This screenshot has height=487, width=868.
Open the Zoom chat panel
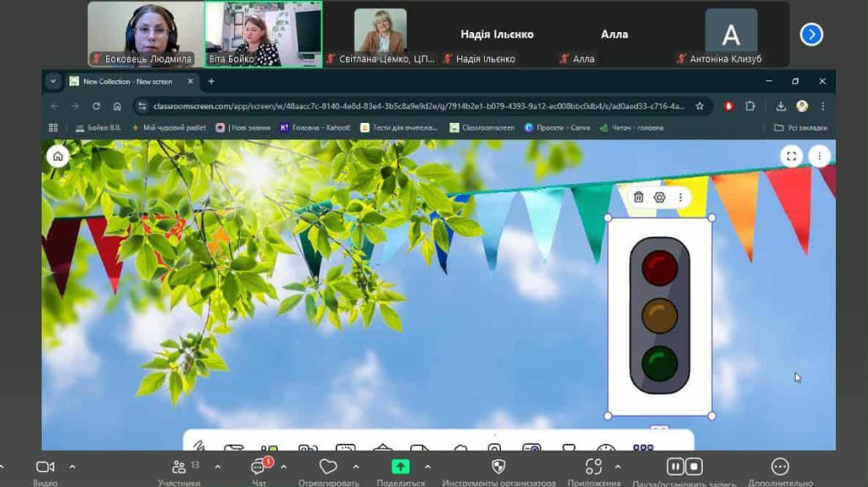pos(259,468)
